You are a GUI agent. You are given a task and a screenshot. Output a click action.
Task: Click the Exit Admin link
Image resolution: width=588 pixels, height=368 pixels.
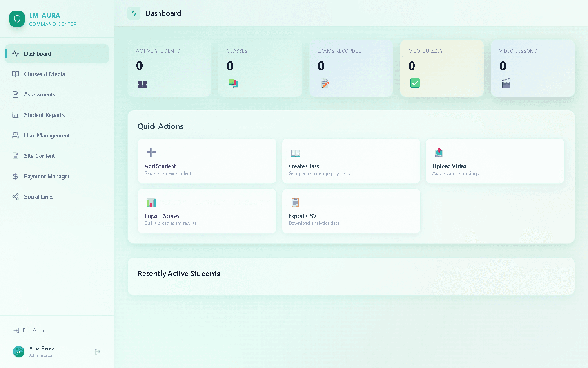tap(31, 330)
